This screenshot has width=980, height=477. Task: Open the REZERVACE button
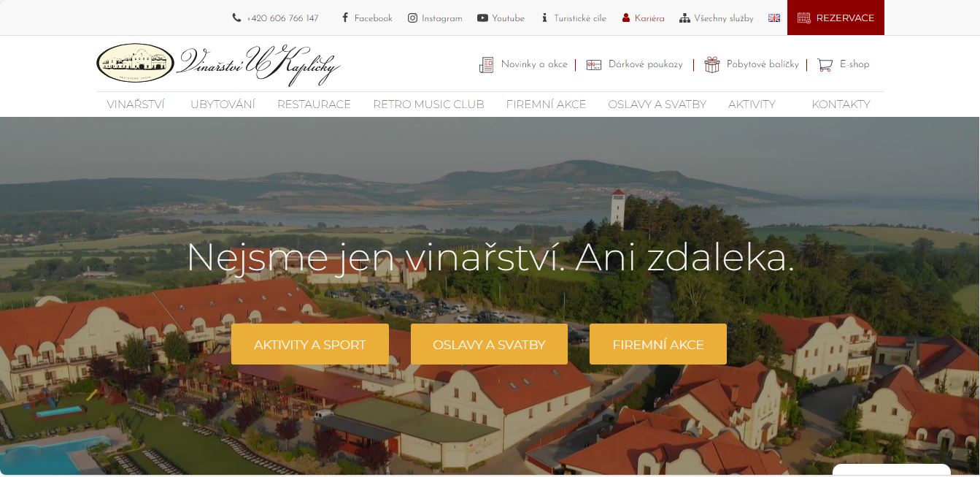836,18
